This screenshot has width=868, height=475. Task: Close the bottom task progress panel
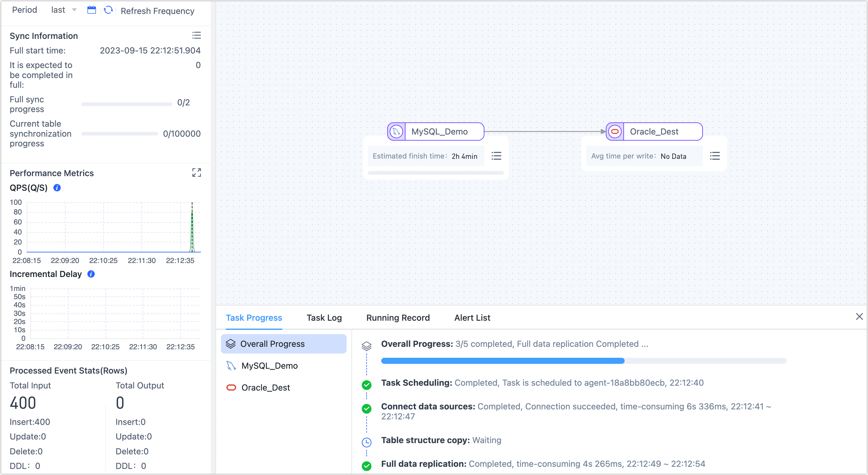pyautogui.click(x=859, y=316)
